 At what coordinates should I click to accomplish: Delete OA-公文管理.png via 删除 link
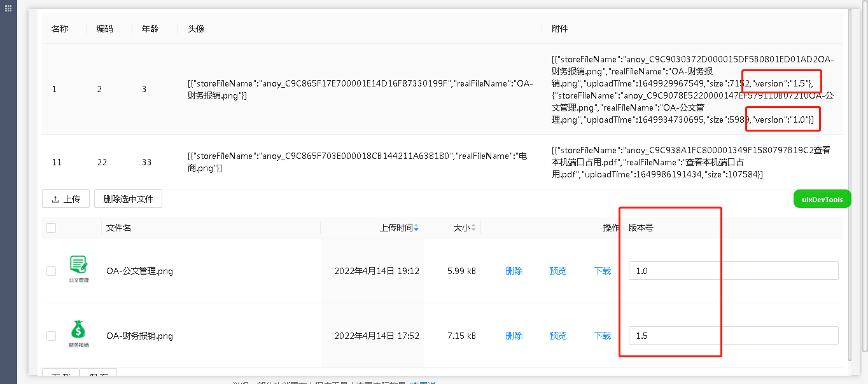click(514, 271)
